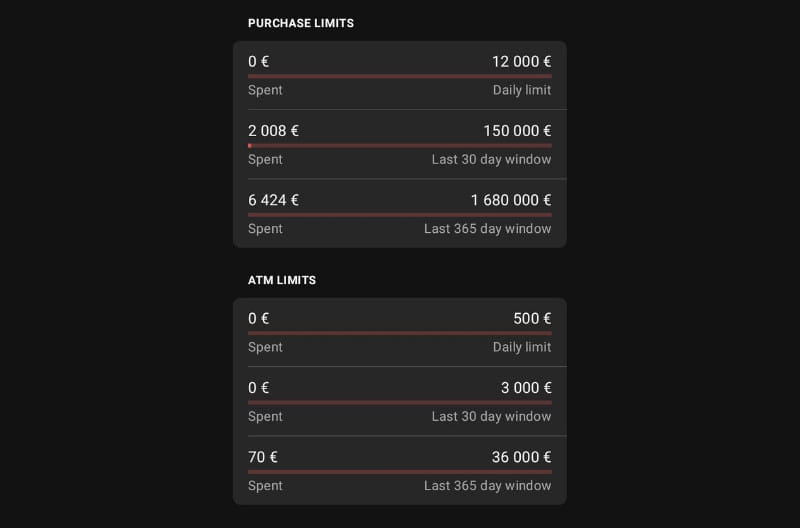Viewport: 800px width, 528px height.
Task: Click the purchase 365-day window progress bar
Action: [399, 215]
